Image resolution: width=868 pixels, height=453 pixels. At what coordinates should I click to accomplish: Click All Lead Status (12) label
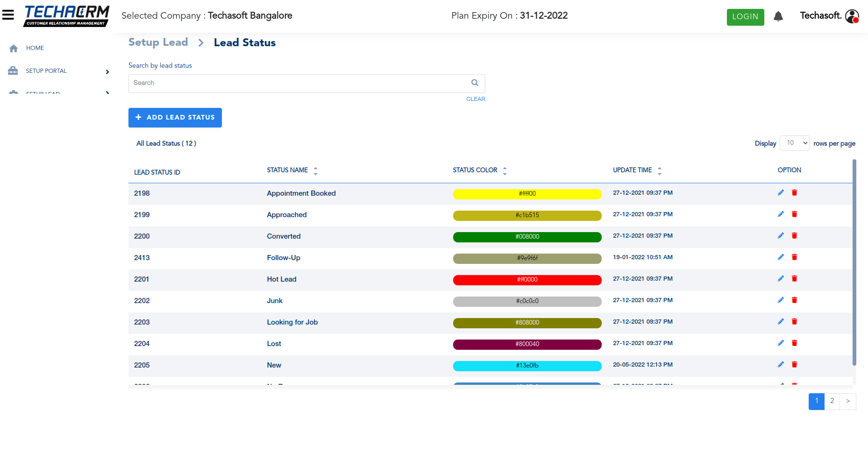(x=166, y=143)
